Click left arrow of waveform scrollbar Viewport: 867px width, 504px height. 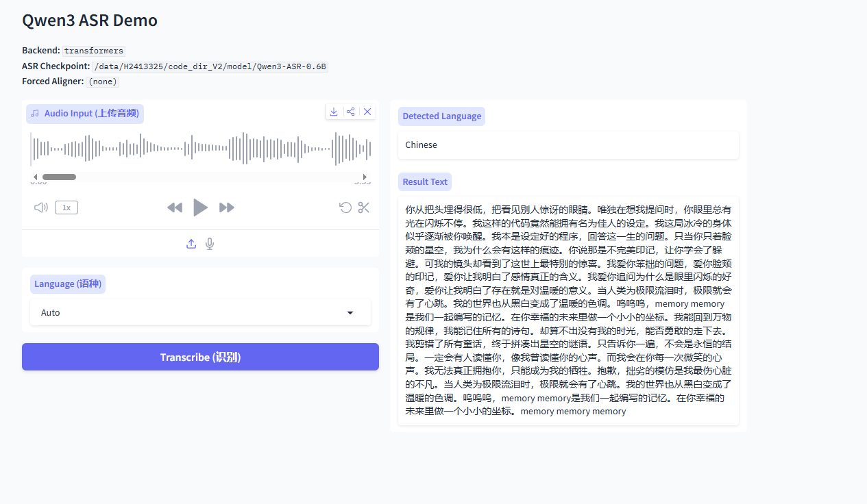(x=36, y=177)
